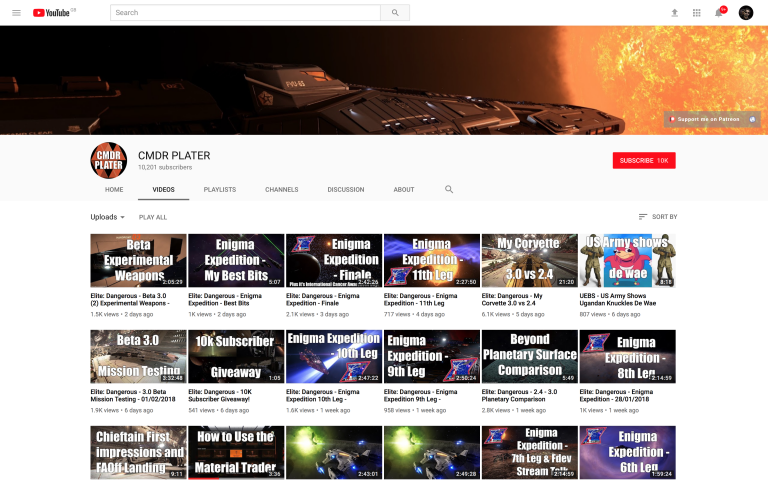The height and width of the screenshot is (480, 768).
Task: Open the hamburger guide menu
Action: pyautogui.click(x=16, y=13)
